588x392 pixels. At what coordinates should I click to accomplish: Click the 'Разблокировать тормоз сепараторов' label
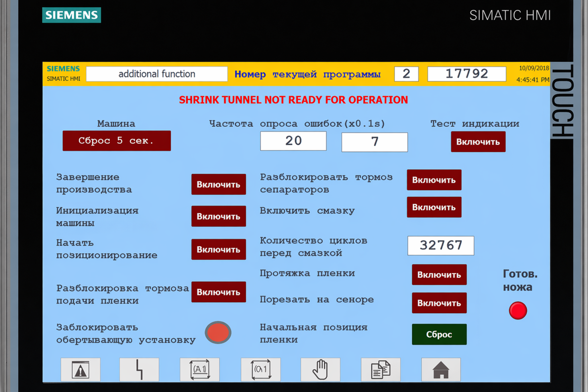tap(326, 183)
